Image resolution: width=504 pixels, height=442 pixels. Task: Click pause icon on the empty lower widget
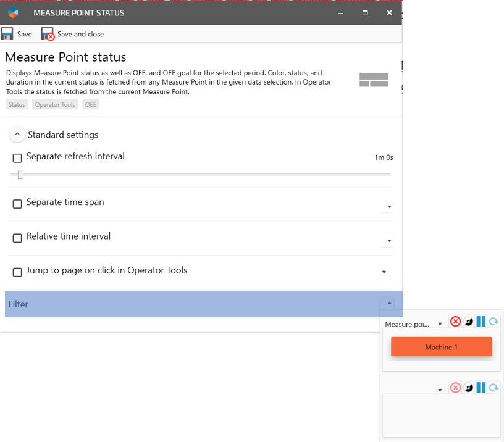(481, 388)
